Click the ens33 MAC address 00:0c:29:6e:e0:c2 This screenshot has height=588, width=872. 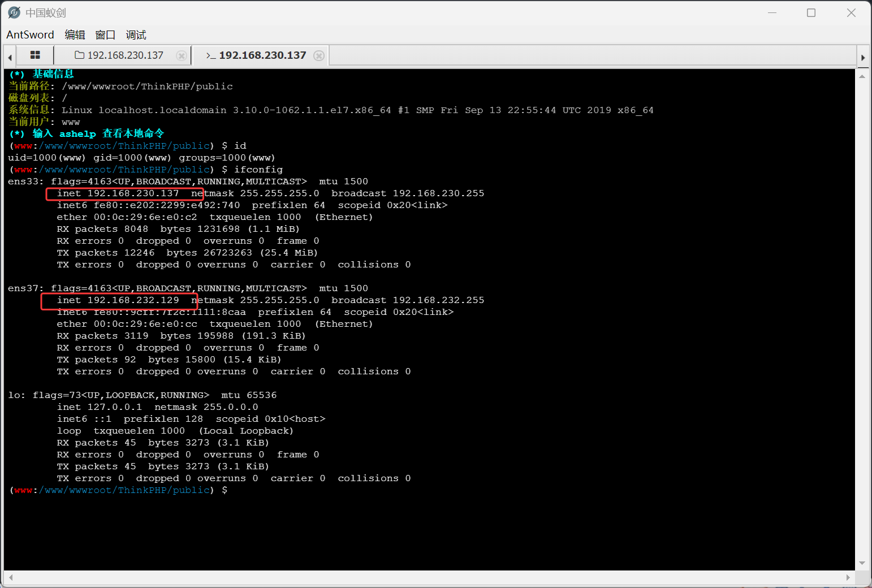click(x=145, y=217)
